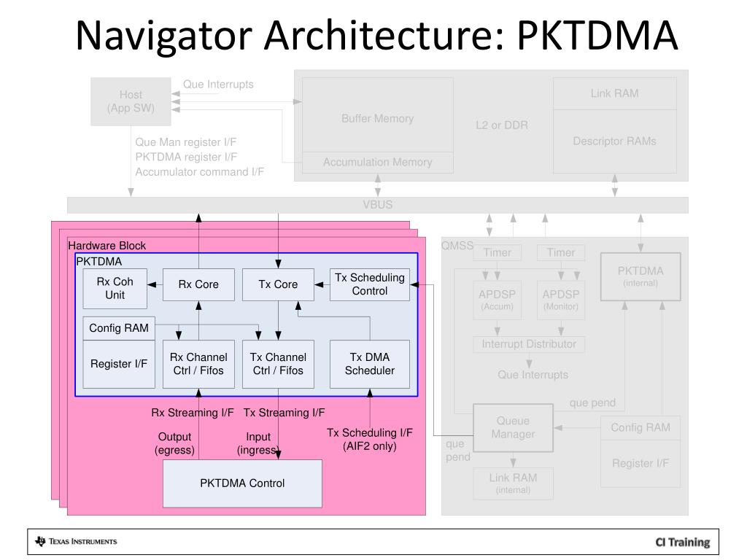Click the APDSP (Monitor) box

coord(561,300)
